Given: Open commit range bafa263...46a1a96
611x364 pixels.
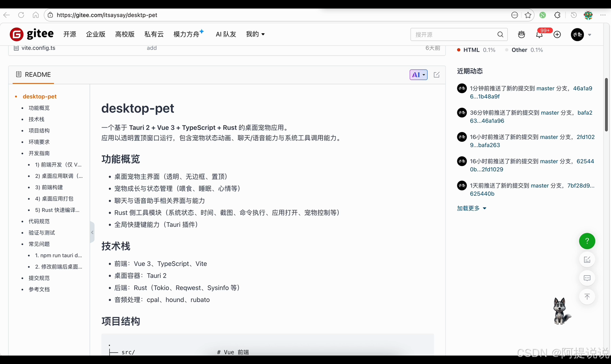Looking at the screenshot, I should [531, 117].
